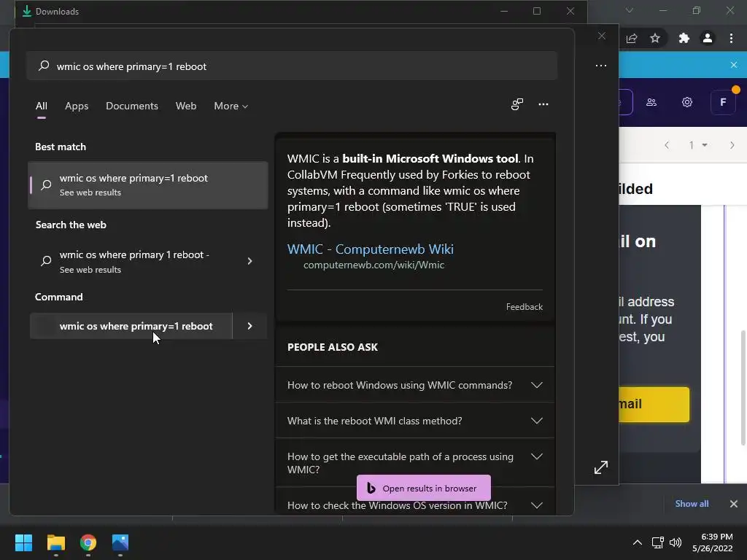The width and height of the screenshot is (747, 560).
Task: Open the Windows Start menu
Action: [x=23, y=542]
